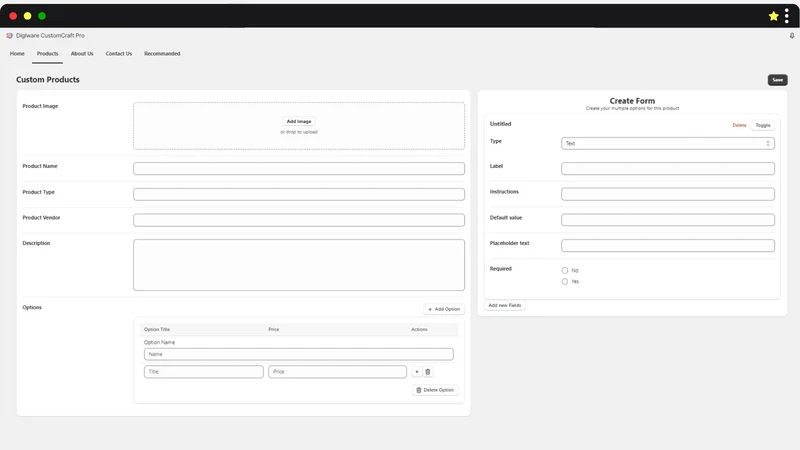Click the Option Title column header
Viewport: 800px width, 450px height.
[x=157, y=330]
